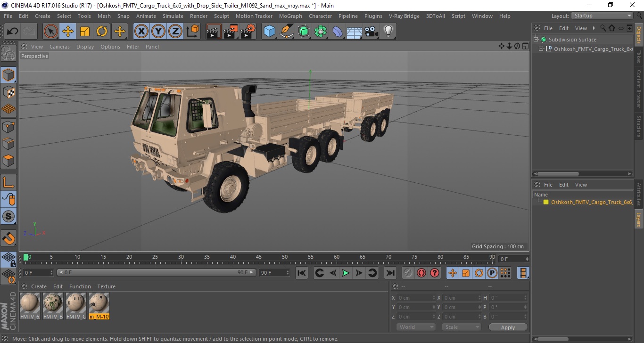
Task: Toggle coordinate system icon
Action: click(192, 32)
